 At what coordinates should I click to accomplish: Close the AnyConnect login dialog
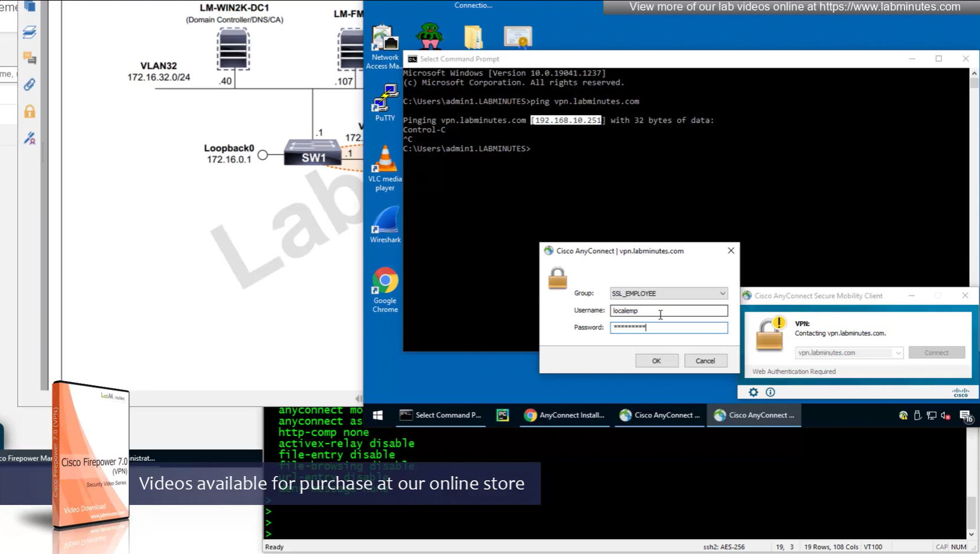point(731,251)
